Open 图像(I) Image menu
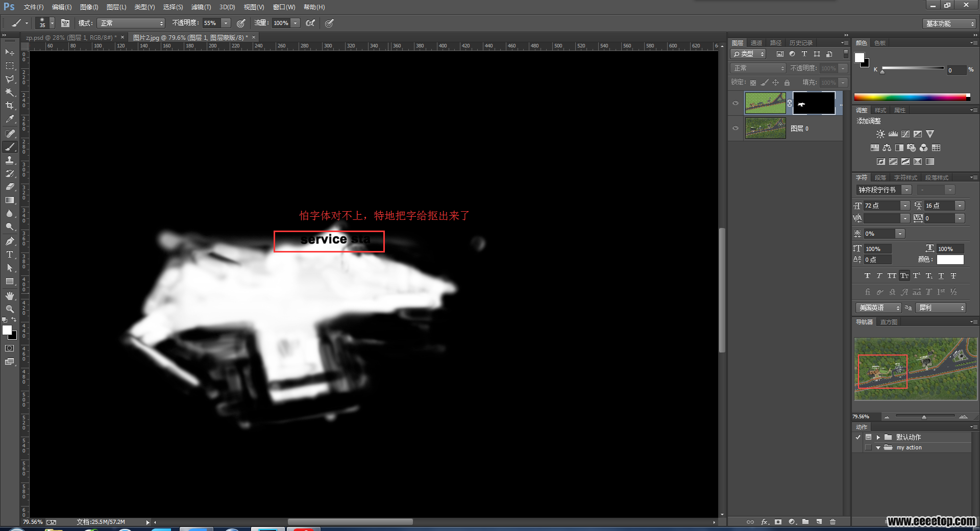 89,7
